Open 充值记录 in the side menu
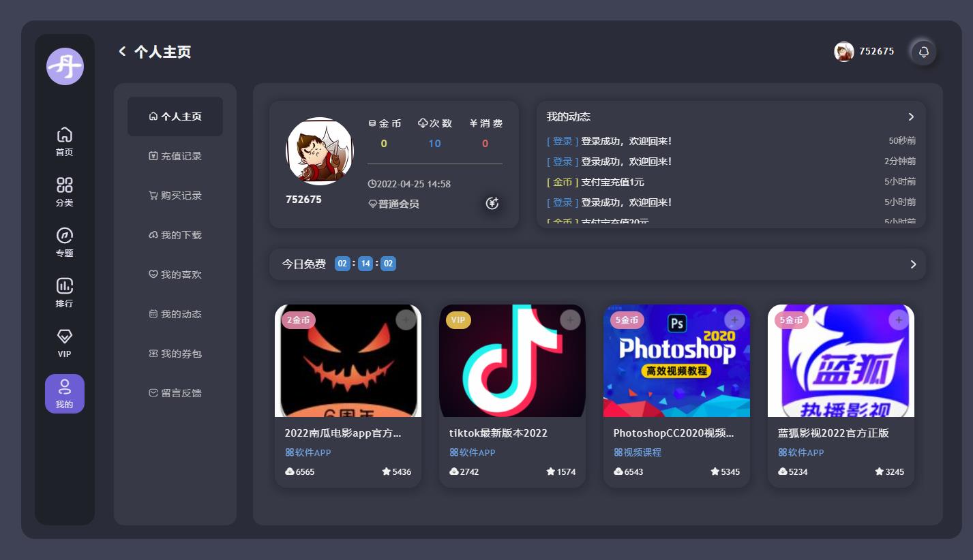 click(175, 156)
